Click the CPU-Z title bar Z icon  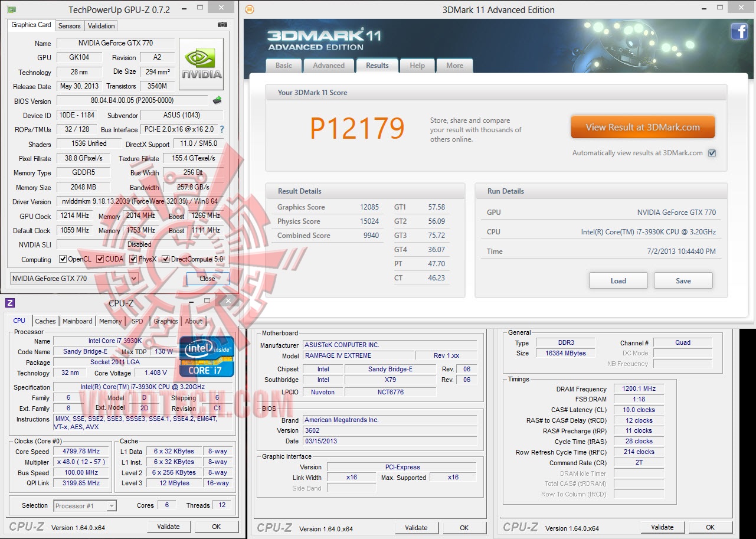click(9, 303)
